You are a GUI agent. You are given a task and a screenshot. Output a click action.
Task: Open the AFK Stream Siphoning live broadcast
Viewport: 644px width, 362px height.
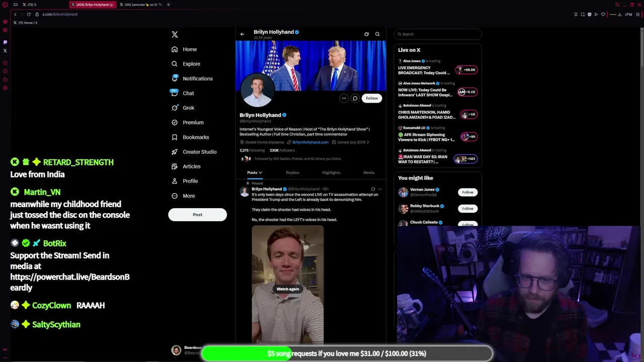coord(437,134)
